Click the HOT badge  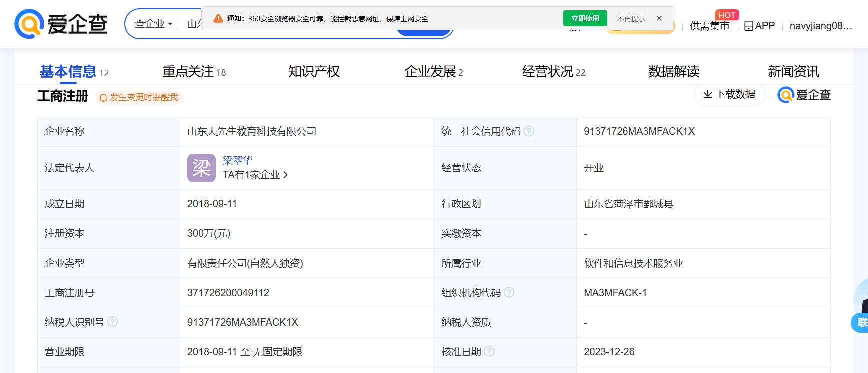[x=727, y=15]
